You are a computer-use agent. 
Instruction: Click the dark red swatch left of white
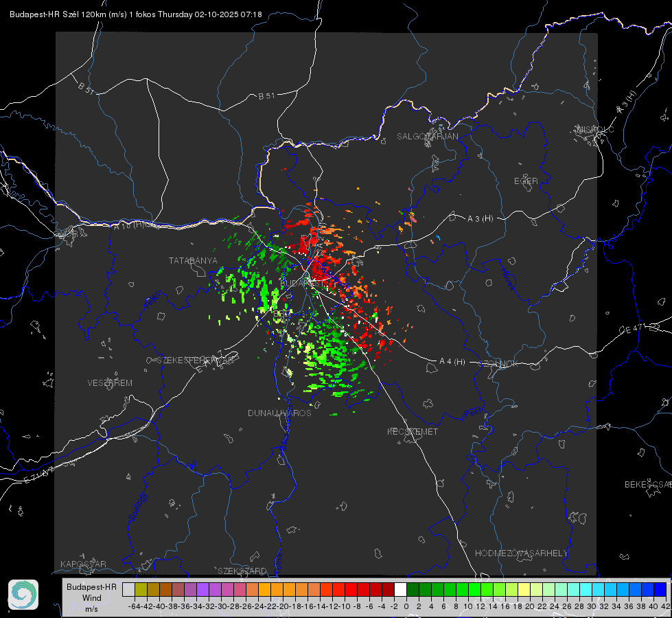coord(388,590)
